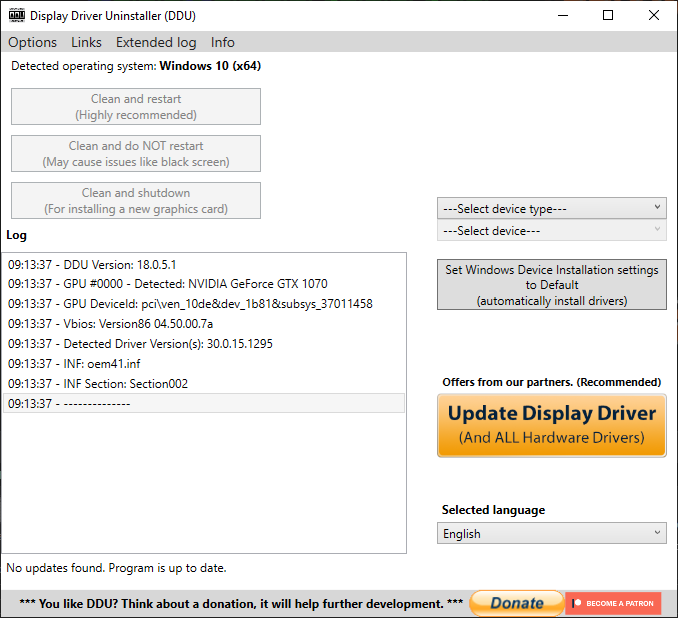Click the Donate button
The image size is (678, 618).
click(x=517, y=603)
